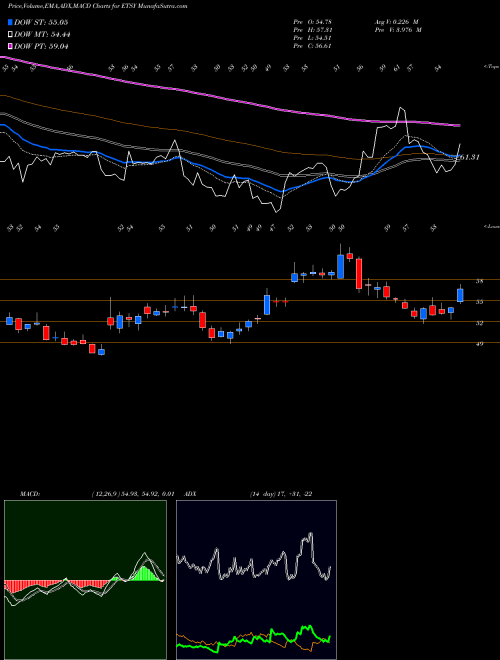
Task: Click the tallest blue candlestick near the peak
Action: pos(340,266)
